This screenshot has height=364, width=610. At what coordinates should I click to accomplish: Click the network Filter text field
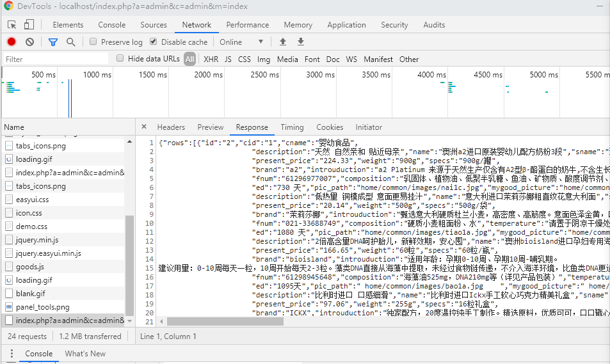[56, 59]
